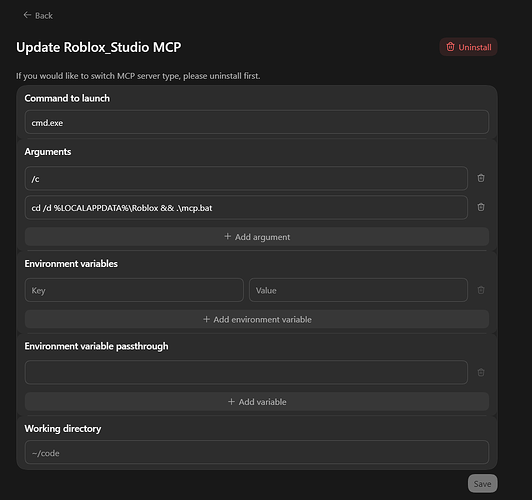532x500 pixels.
Task: Click the Add argument button
Action: tap(256, 237)
